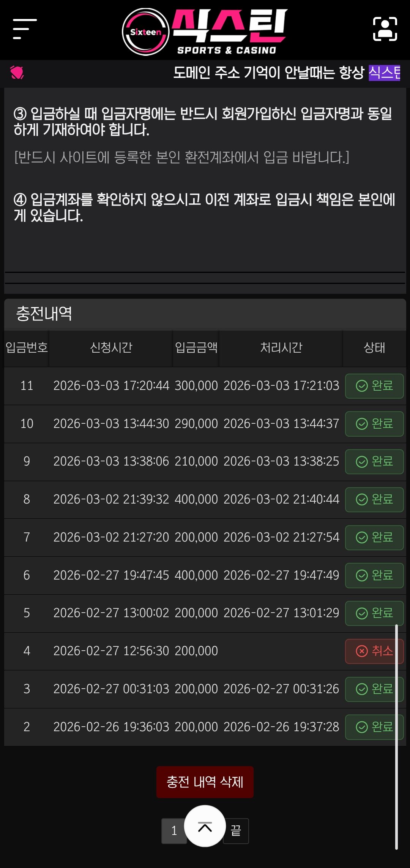The width and height of the screenshot is (410, 868).
Task: Tap the completed status badge for deposit 11
Action: [x=374, y=386]
